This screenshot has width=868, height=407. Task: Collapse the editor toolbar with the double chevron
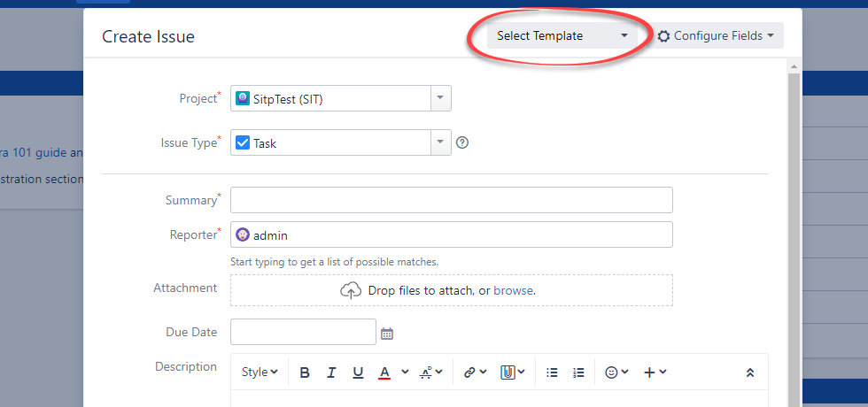[x=750, y=372]
